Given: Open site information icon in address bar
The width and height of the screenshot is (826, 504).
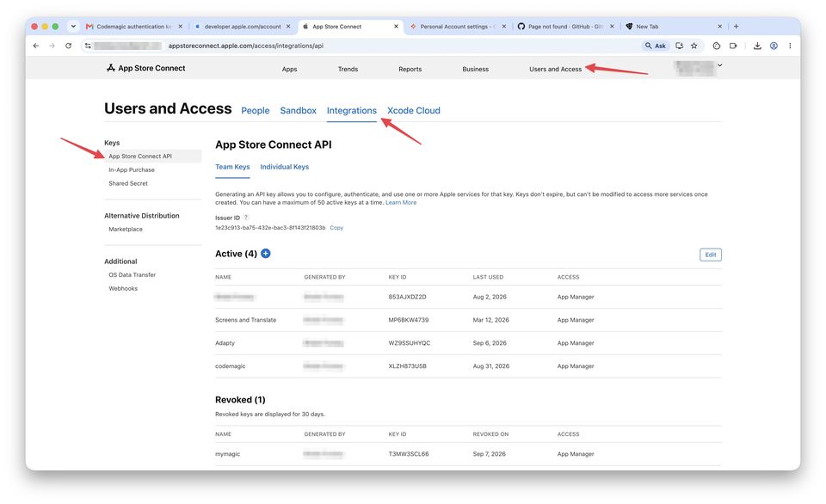Looking at the screenshot, I should pos(88,46).
